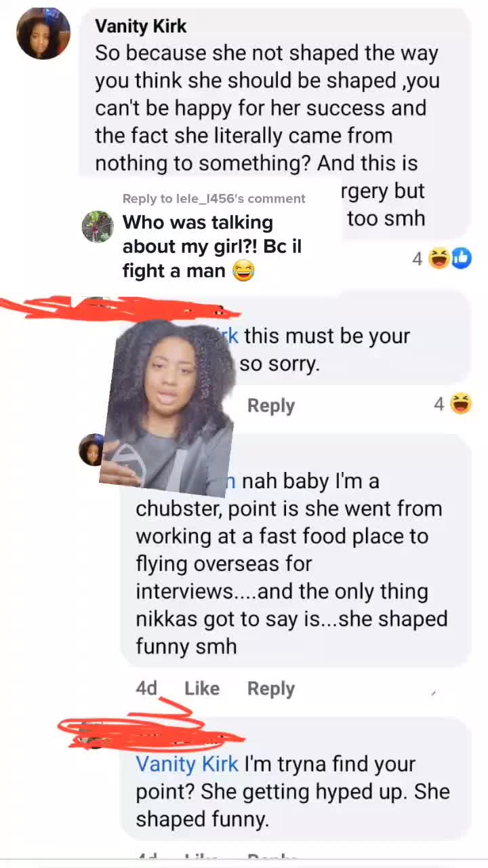Screen dimensions: 488x868
Task: Open the reaction count 4 beside second Reply
Action: (x=439, y=405)
